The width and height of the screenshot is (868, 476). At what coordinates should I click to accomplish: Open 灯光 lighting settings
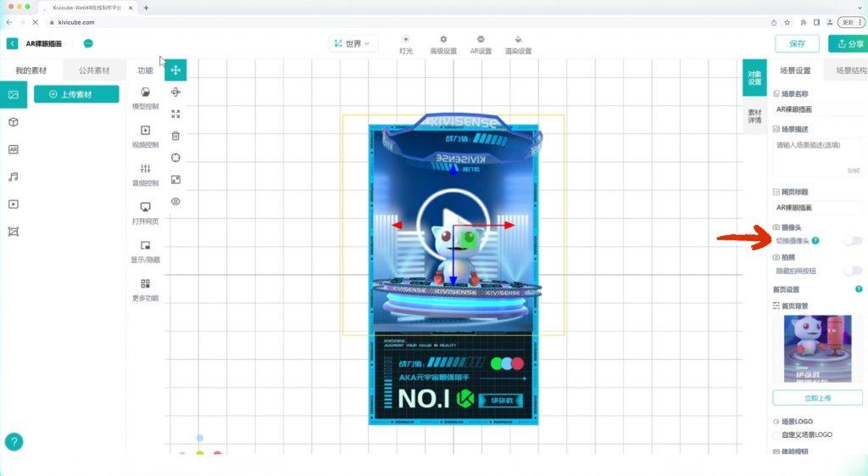[x=406, y=45]
